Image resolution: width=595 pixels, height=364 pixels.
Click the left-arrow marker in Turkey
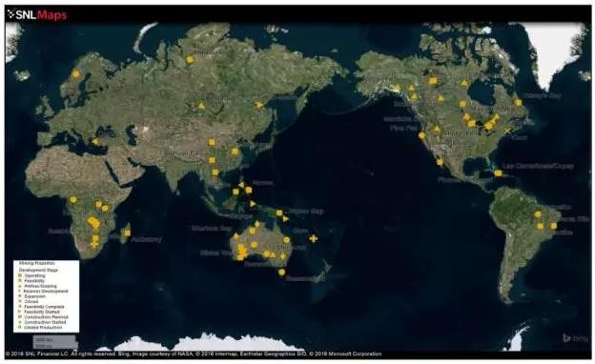point(96,142)
